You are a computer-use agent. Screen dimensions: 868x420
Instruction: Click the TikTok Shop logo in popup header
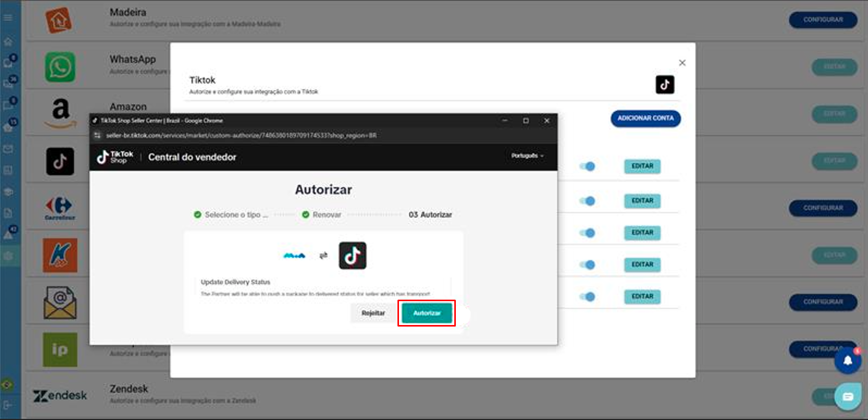(x=115, y=157)
